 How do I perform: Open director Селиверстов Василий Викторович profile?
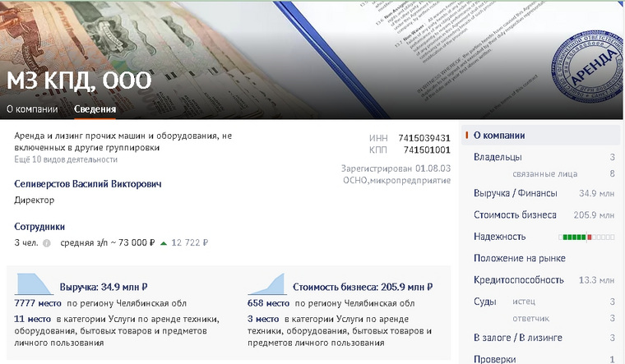88,184
